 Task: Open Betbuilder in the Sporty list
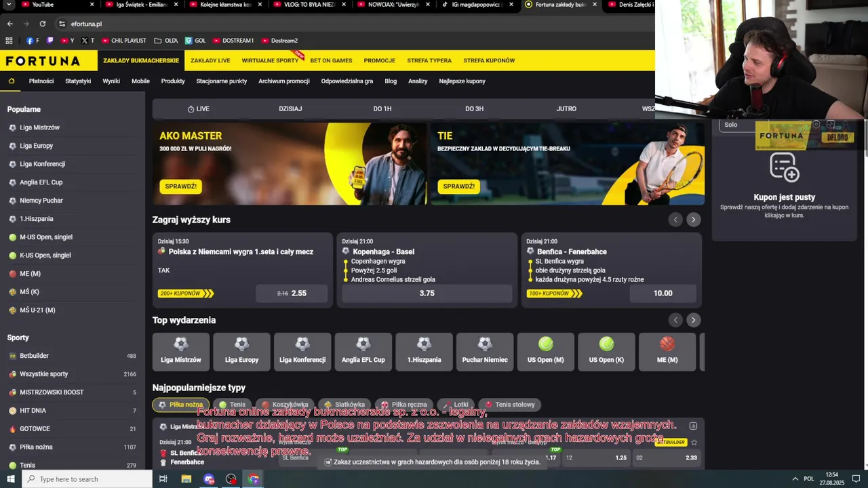tap(73, 356)
